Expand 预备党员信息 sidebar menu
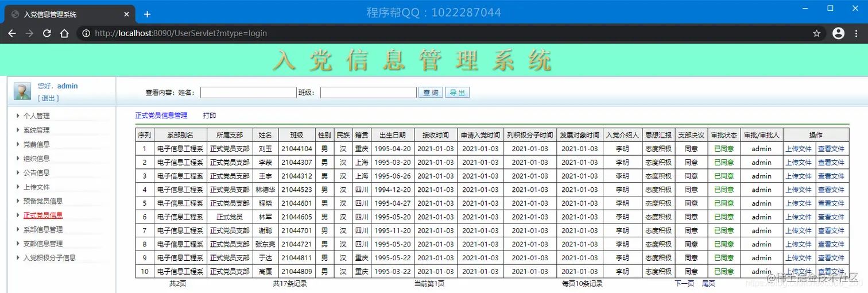The width and height of the screenshot is (868, 293). [43, 201]
